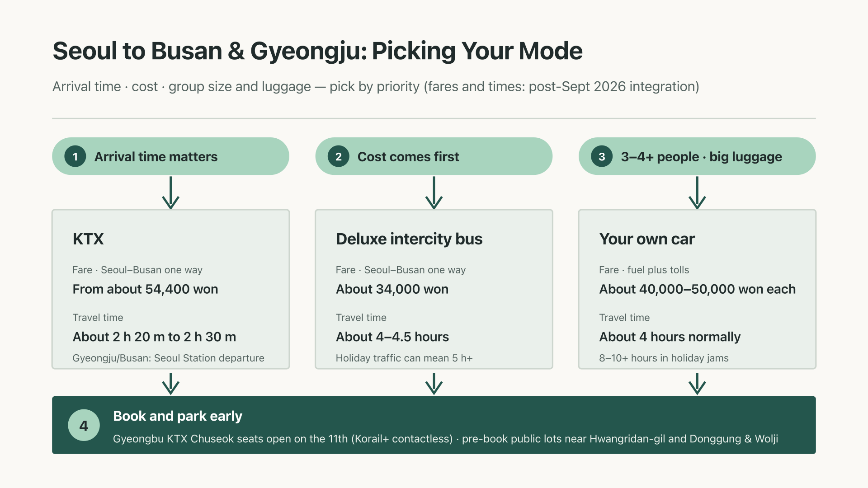Click the KTX card's 'Fare · Seoul–Busan one way' label
This screenshot has height=488, width=868.
137,270
